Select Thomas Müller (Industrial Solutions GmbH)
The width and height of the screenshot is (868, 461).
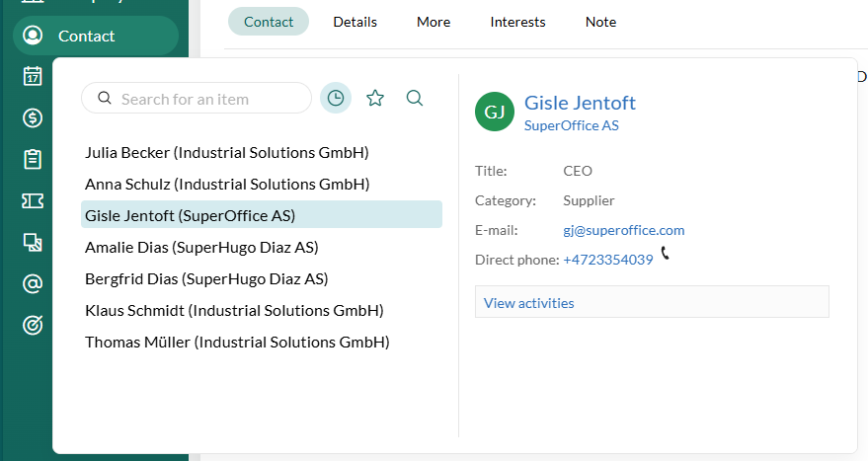(237, 342)
